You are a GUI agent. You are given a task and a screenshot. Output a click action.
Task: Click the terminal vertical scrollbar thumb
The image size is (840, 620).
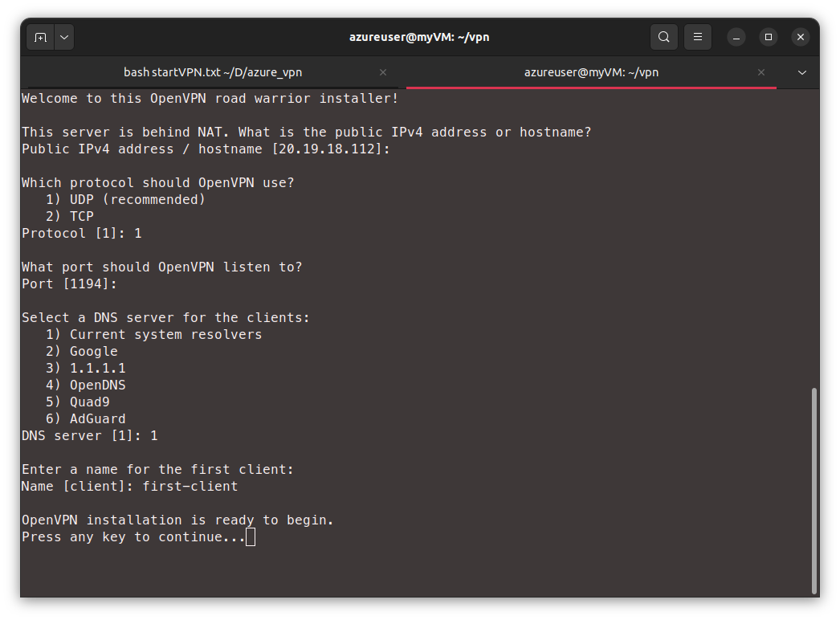(814, 490)
